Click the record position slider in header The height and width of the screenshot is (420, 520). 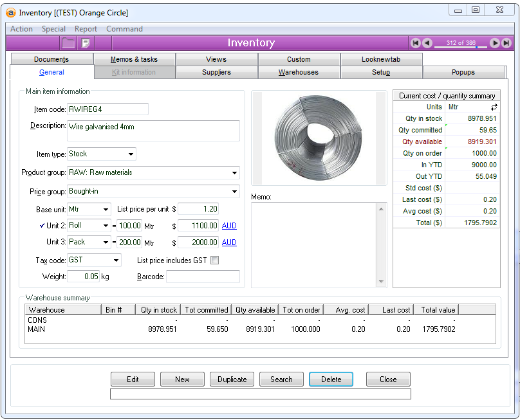coord(461,47)
